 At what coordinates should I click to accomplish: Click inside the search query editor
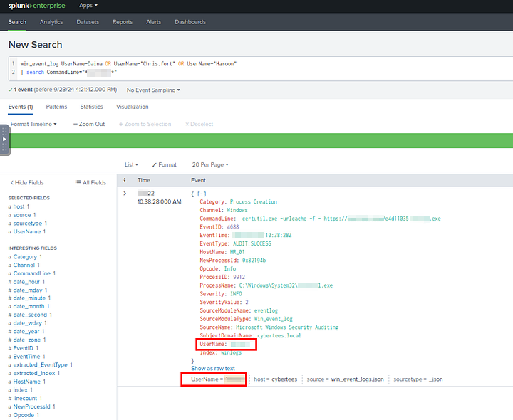261,68
